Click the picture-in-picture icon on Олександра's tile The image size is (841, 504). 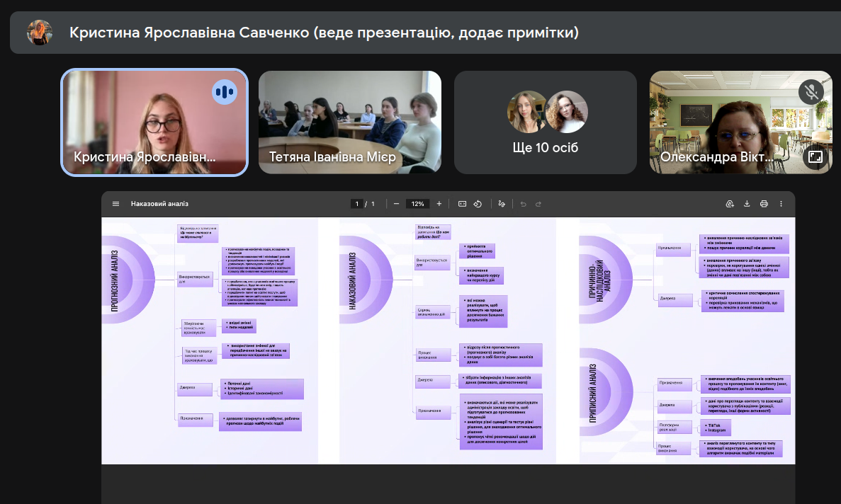coord(815,157)
